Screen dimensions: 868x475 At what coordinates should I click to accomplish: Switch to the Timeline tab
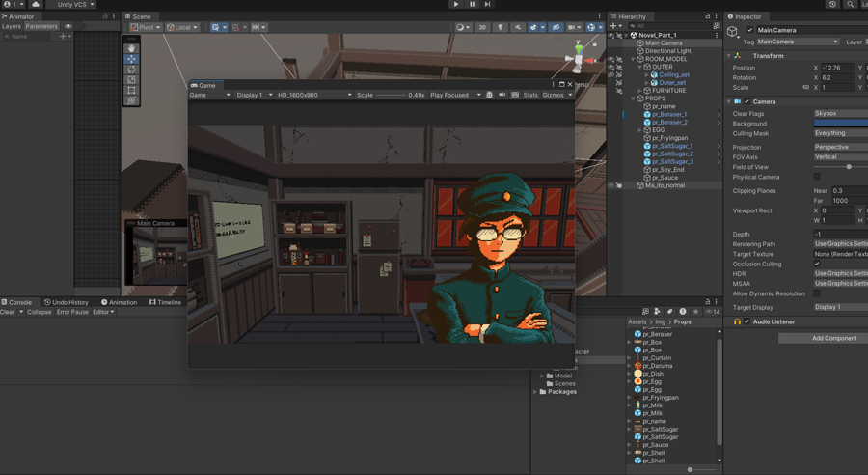(x=165, y=302)
